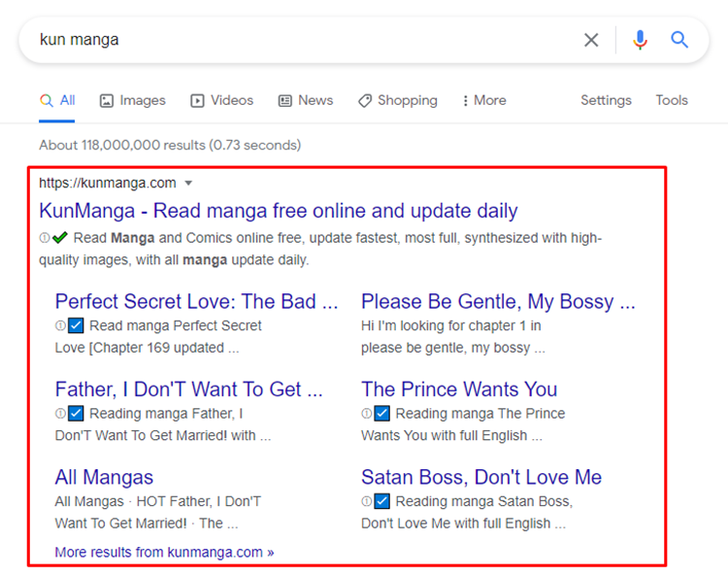This screenshot has height=576, width=728.
Task: Click the green checkmark icon in main snippet
Action: coord(60,238)
